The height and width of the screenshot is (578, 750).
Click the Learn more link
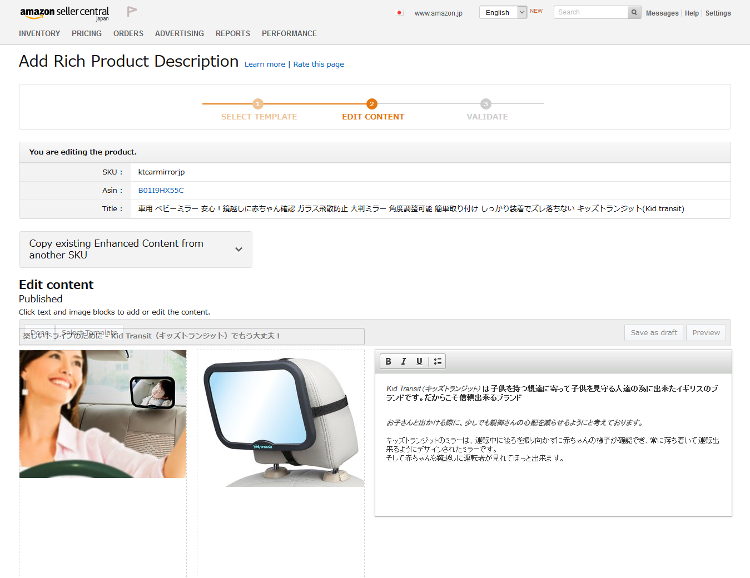click(x=265, y=64)
